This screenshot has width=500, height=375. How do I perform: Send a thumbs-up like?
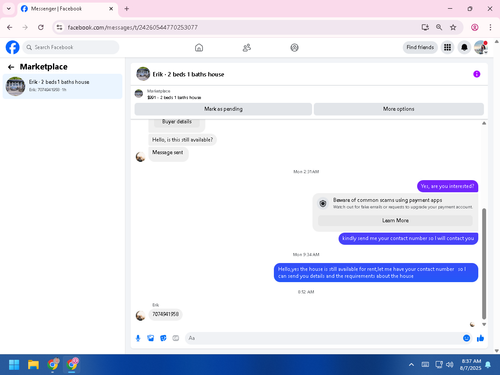tap(480, 338)
